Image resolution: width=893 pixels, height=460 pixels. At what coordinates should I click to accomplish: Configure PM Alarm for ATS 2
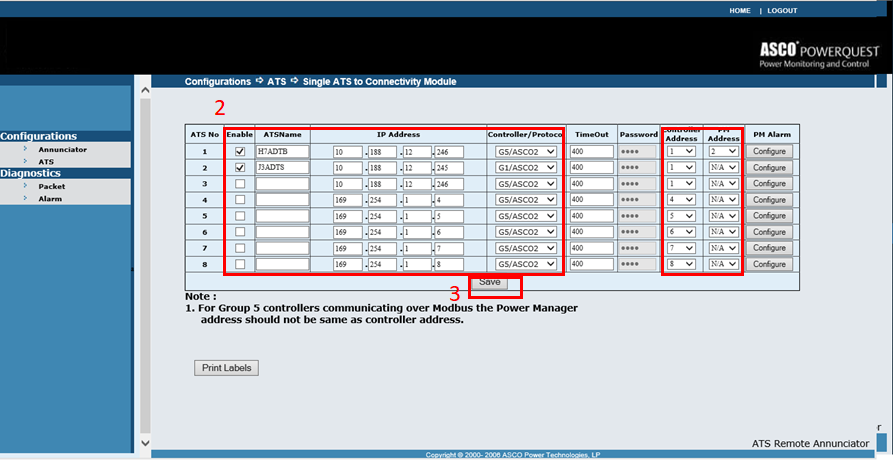(x=769, y=168)
